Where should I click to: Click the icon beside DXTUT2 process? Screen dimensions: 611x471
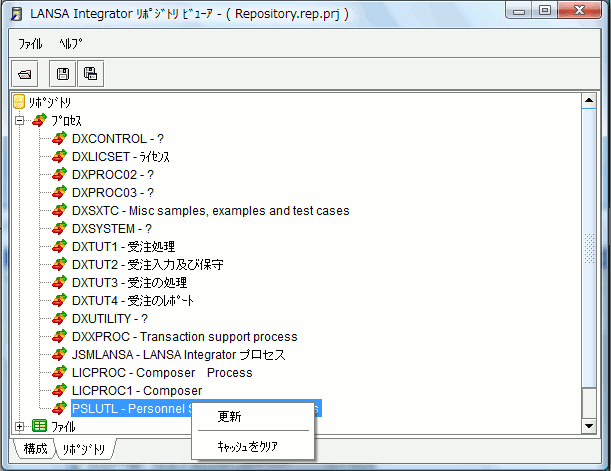coord(59,264)
